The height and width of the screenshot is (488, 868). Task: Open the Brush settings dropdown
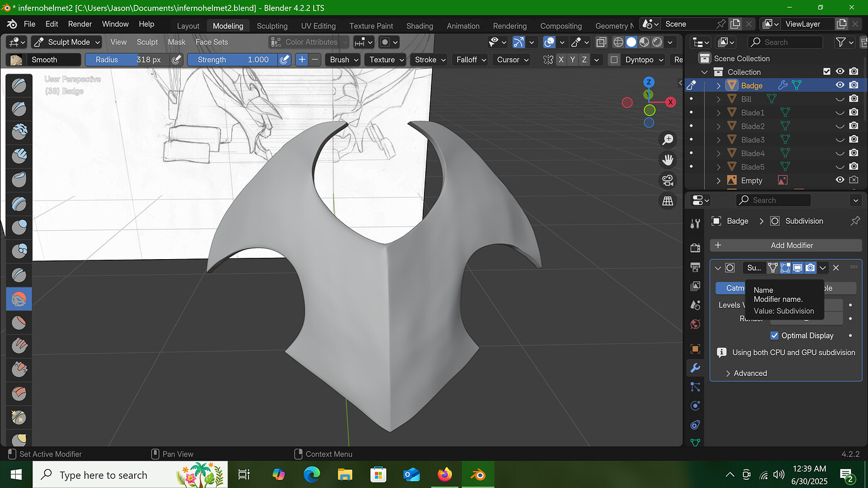(x=344, y=60)
